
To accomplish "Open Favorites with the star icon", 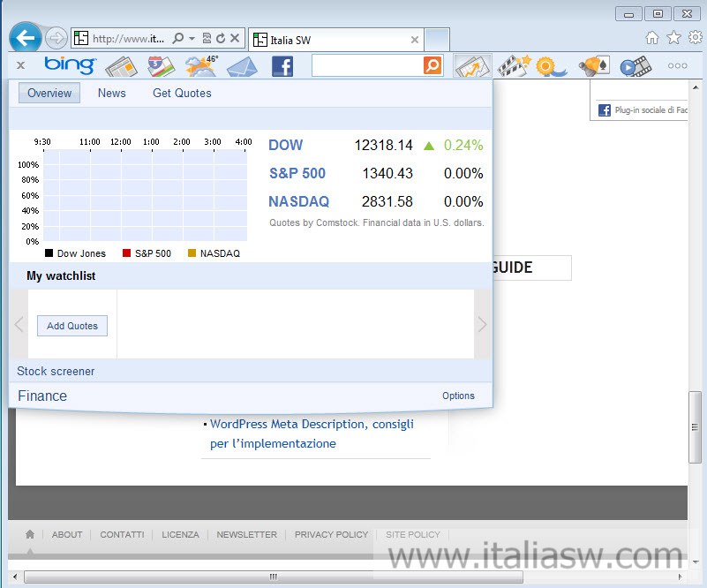I will click(x=673, y=37).
